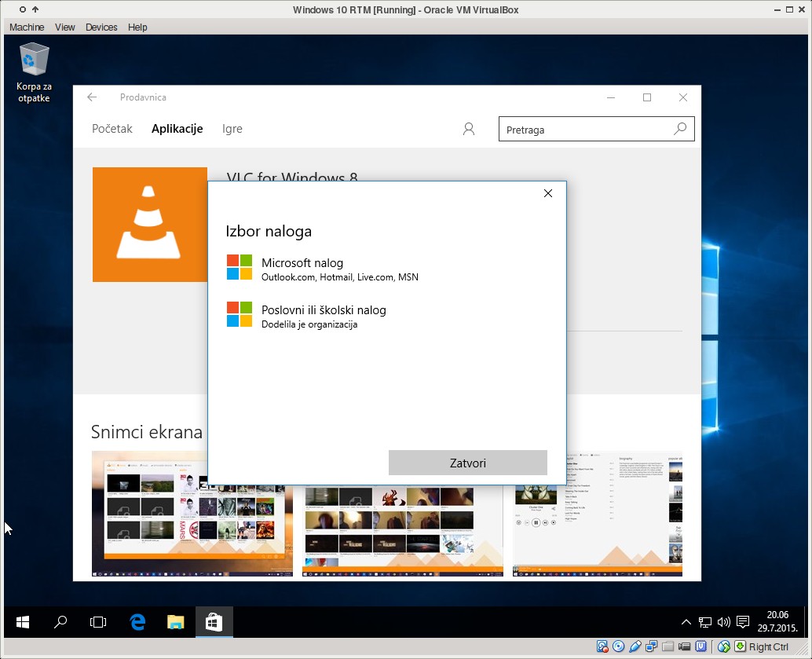812x659 pixels.
Task: Click the Izbor naloga dialog heading
Action: 269,231
